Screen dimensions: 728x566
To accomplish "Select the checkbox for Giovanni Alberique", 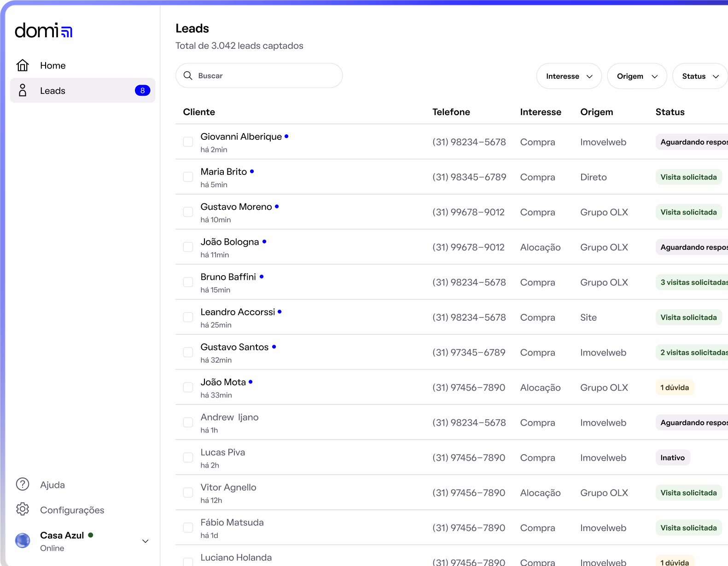I will (x=188, y=142).
